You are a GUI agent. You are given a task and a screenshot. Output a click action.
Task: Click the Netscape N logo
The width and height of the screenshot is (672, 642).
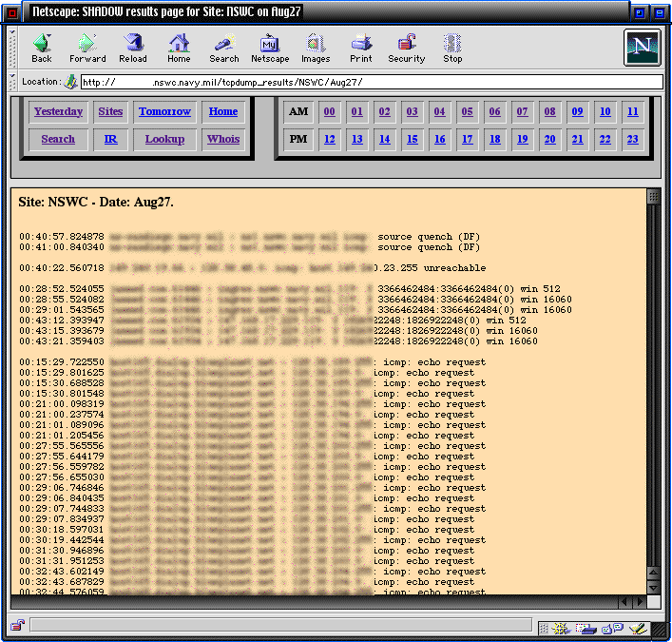pyautogui.click(x=642, y=48)
